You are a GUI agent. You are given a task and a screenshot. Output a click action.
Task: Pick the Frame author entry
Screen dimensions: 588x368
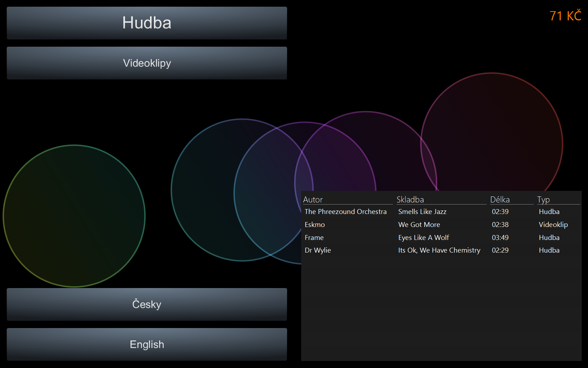(314, 237)
